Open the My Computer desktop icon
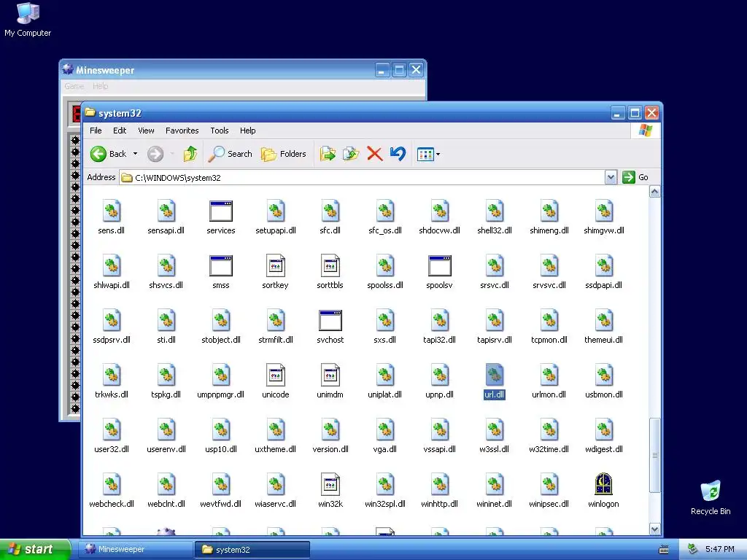The image size is (747, 560). tap(28, 20)
